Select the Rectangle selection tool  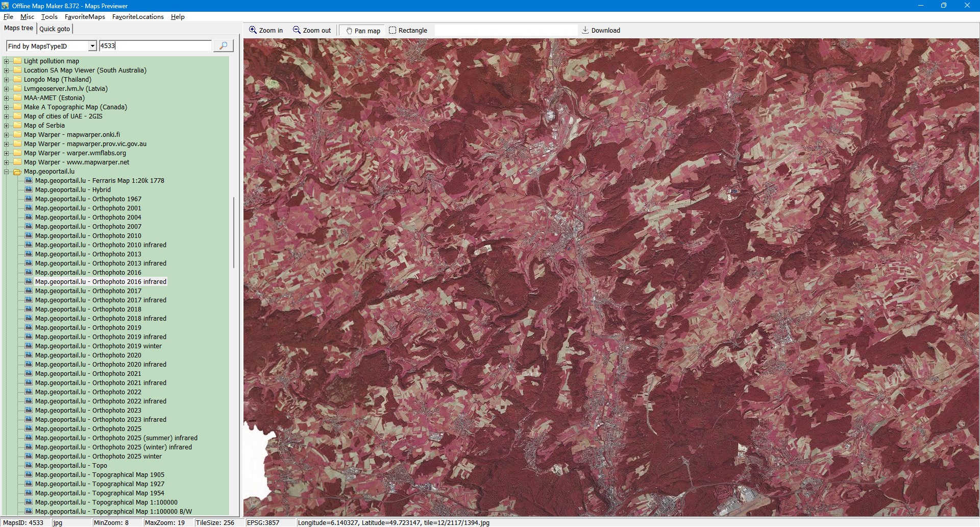tap(408, 31)
